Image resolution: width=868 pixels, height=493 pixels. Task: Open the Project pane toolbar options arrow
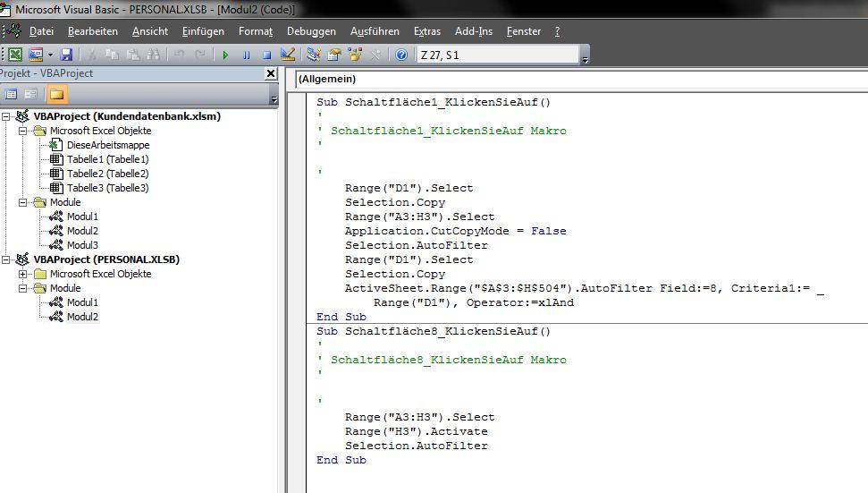pyautogui.click(x=274, y=99)
